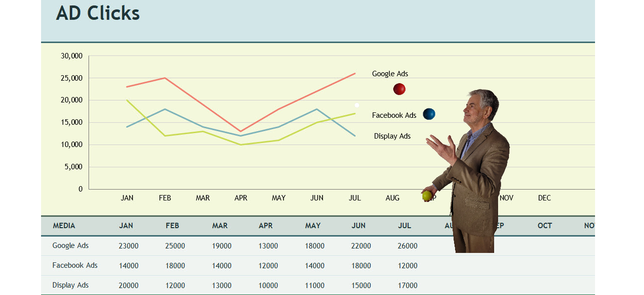Select the Display Ads table row label
This screenshot has width=644, height=295.
click(x=71, y=285)
